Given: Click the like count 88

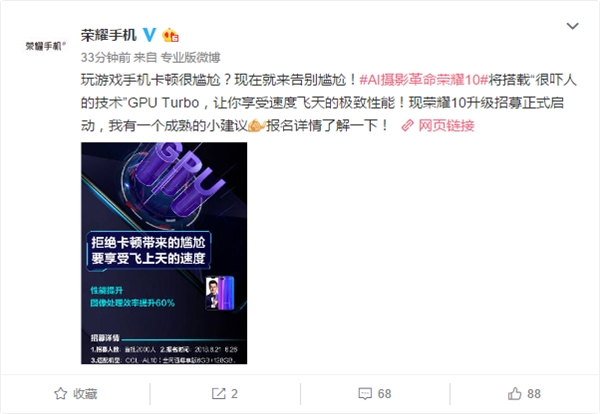Looking at the screenshot, I should pyautogui.click(x=534, y=394).
